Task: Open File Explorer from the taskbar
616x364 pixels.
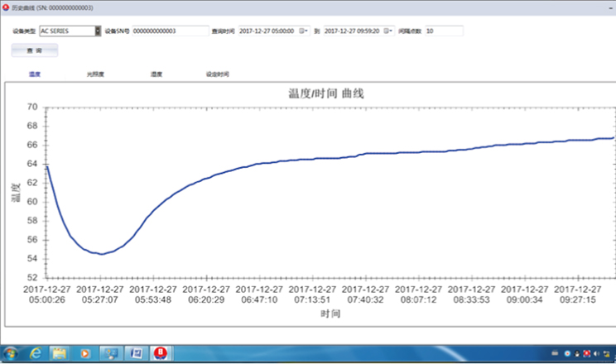Action: pyautogui.click(x=60, y=353)
